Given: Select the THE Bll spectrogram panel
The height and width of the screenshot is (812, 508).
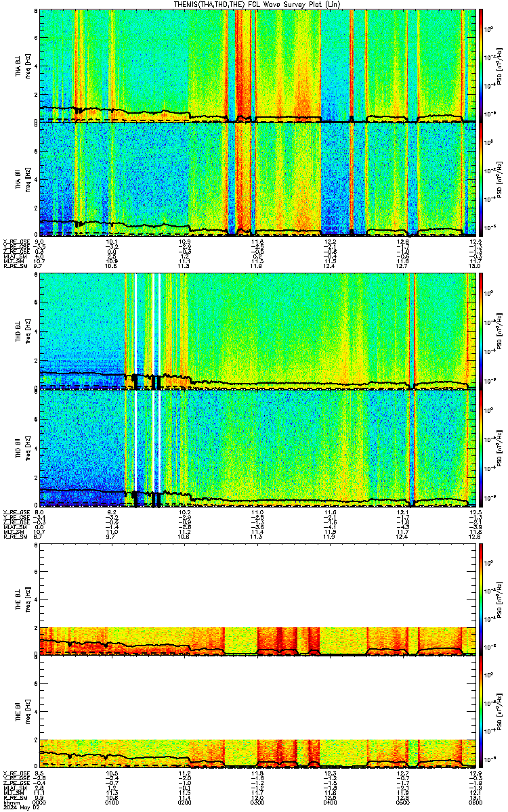Looking at the screenshot, I should (257, 712).
